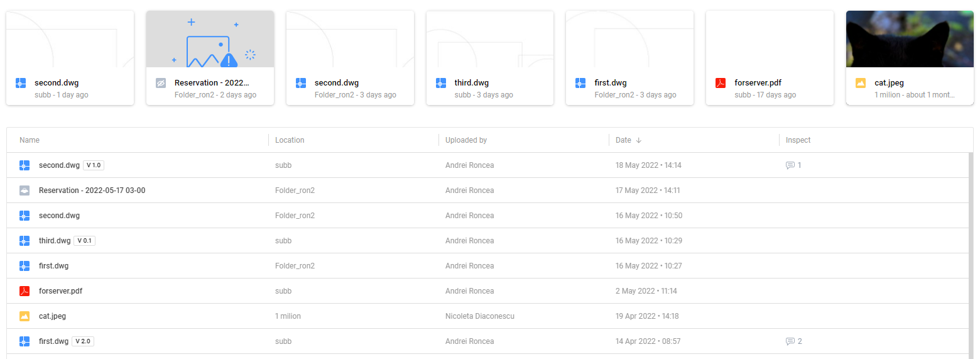This screenshot has width=980, height=359.
Task: Click the Location column header
Action: point(290,140)
